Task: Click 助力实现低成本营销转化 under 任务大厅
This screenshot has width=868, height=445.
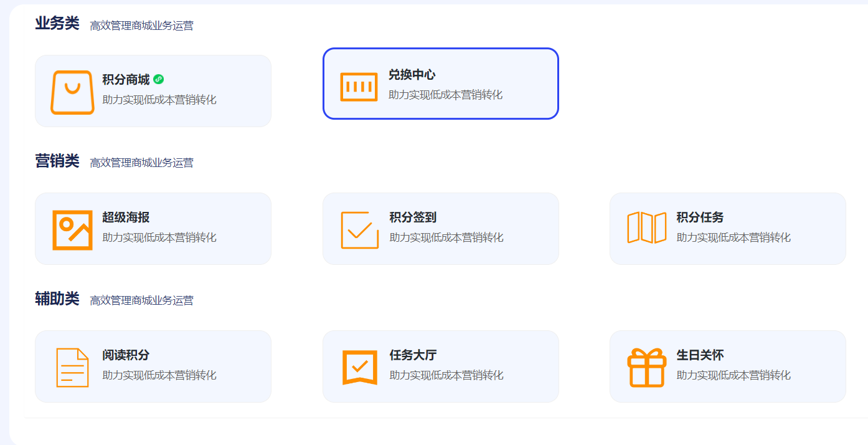Action: [x=447, y=375]
